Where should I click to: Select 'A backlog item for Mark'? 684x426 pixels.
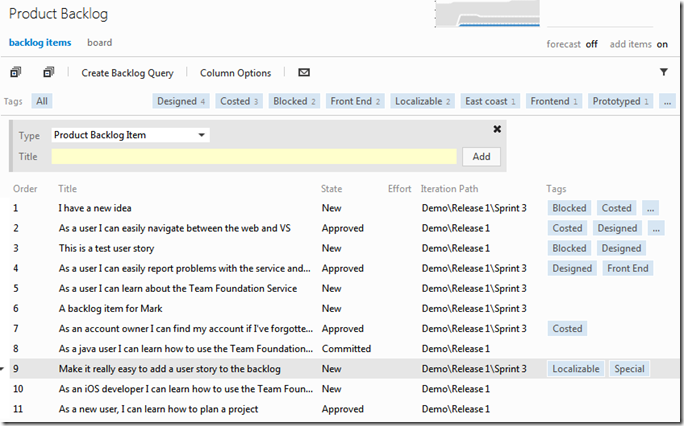point(110,308)
